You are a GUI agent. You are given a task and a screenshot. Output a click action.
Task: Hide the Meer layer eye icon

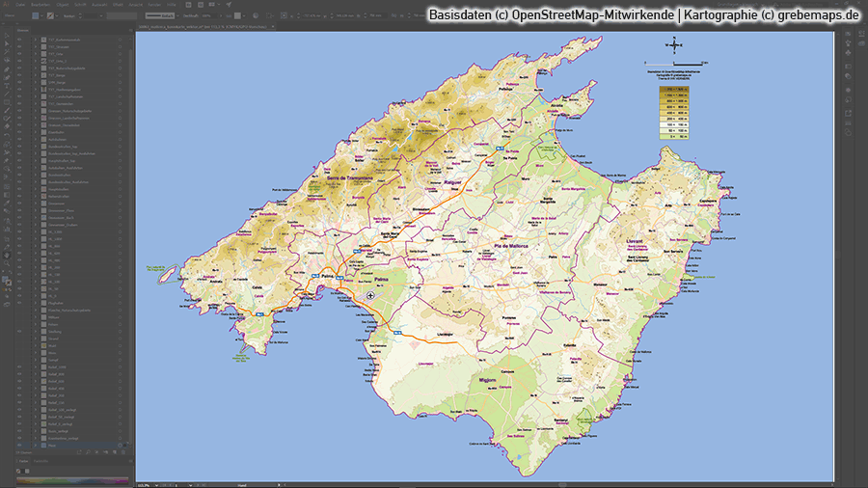21,446
